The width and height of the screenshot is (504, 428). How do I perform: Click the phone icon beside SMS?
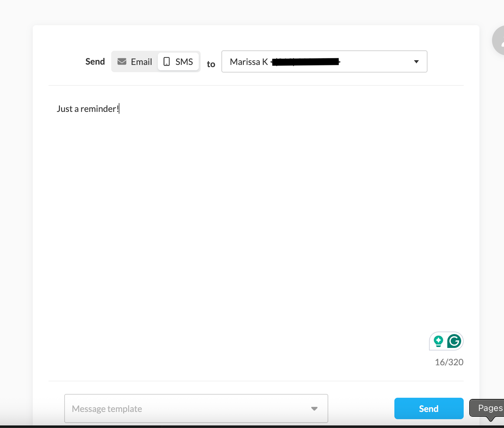coord(167,61)
